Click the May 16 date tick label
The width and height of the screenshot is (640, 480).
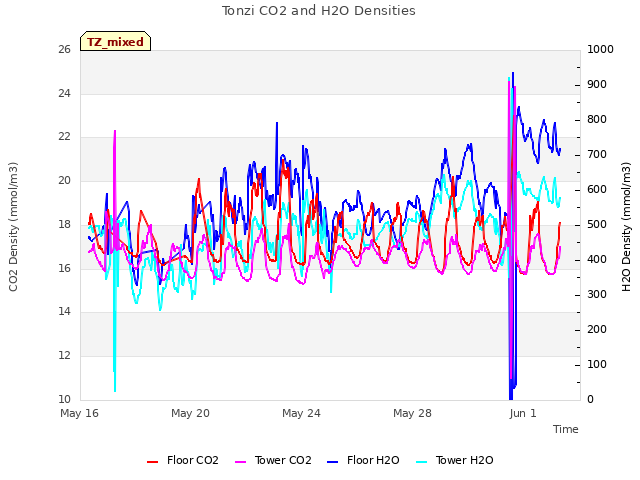point(79,413)
